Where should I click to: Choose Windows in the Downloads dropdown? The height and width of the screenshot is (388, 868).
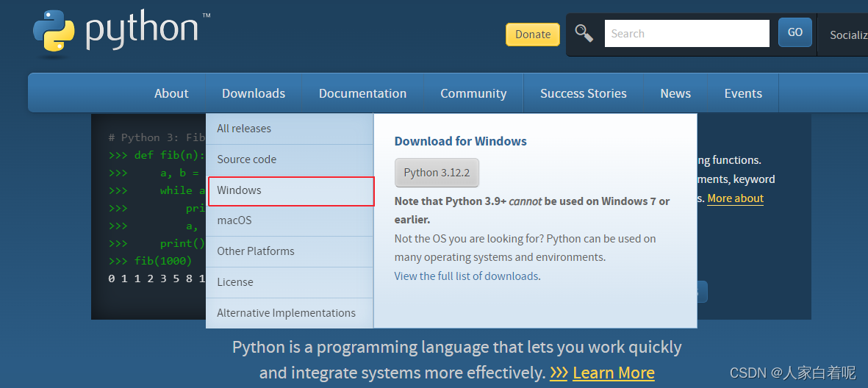[x=291, y=191]
